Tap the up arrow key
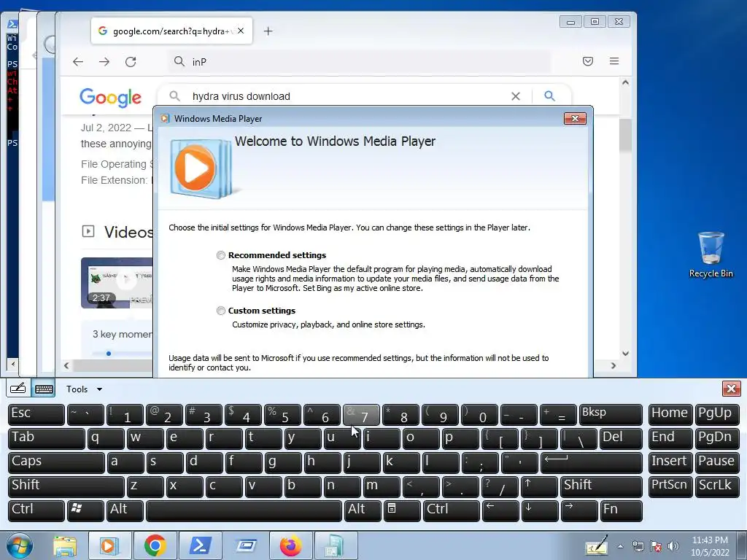 (x=539, y=486)
